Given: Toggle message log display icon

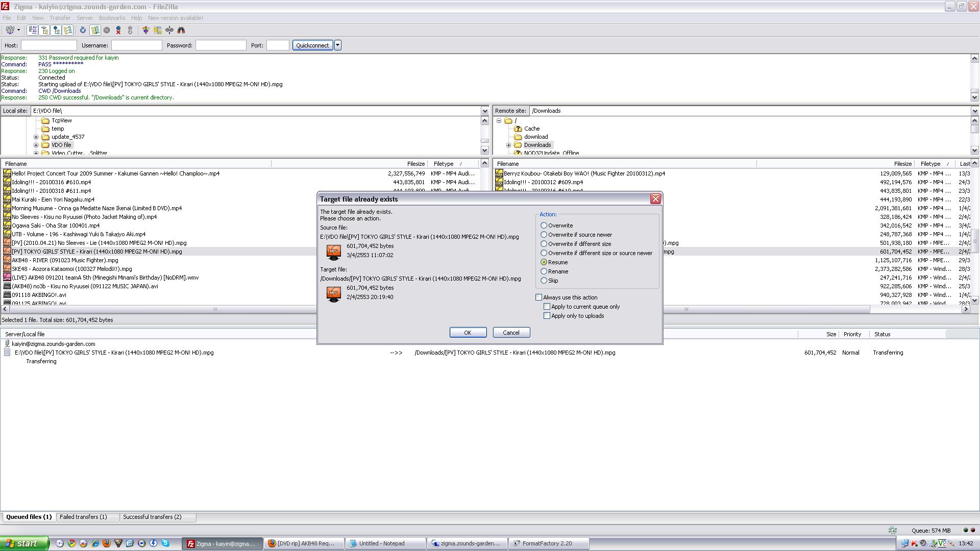Looking at the screenshot, I should tap(33, 30).
